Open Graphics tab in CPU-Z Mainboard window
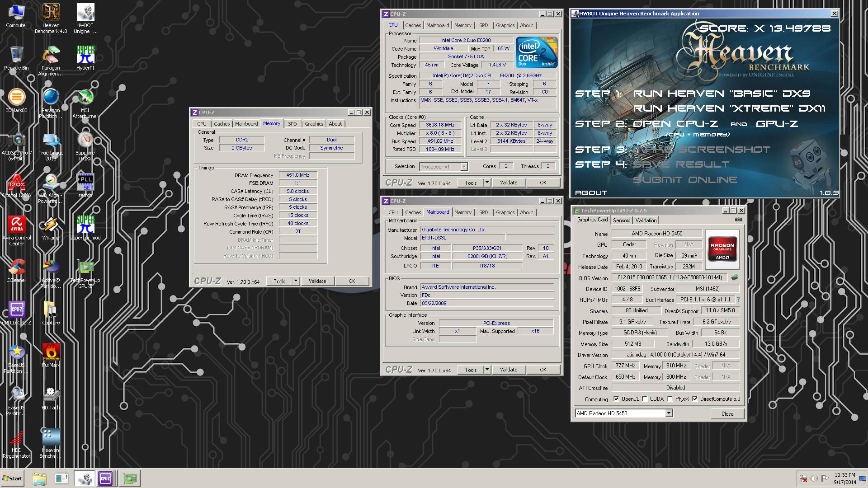Image resolution: width=868 pixels, height=488 pixels. pos(505,212)
